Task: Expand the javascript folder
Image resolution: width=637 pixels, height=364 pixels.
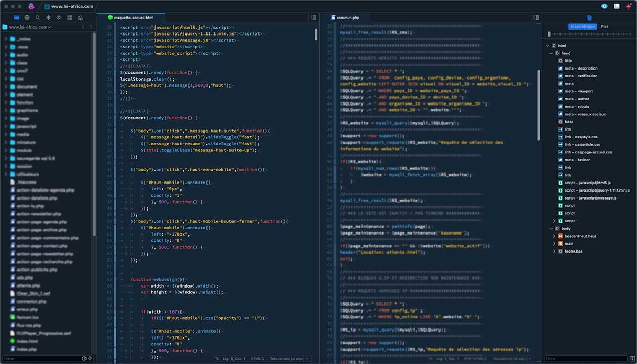Action: point(6,127)
